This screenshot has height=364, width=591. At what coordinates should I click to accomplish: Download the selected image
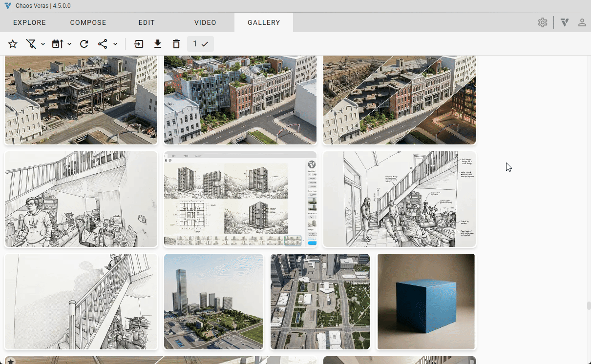coord(158,44)
